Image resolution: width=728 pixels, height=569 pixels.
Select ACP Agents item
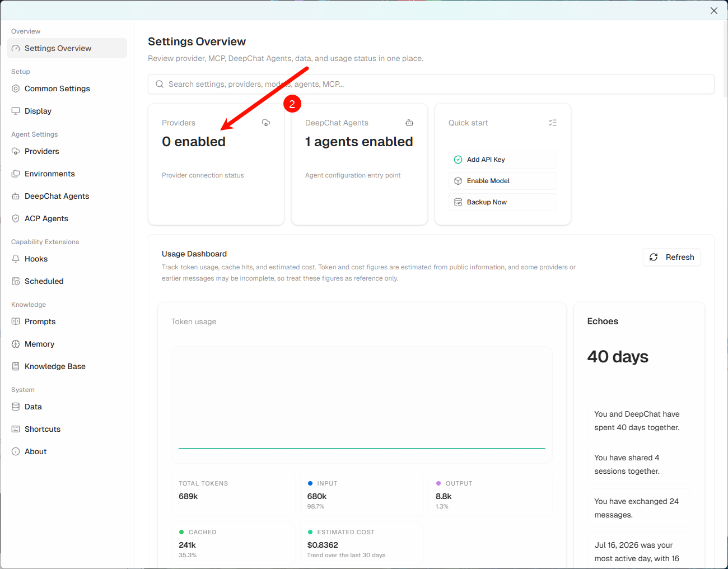pos(67,218)
